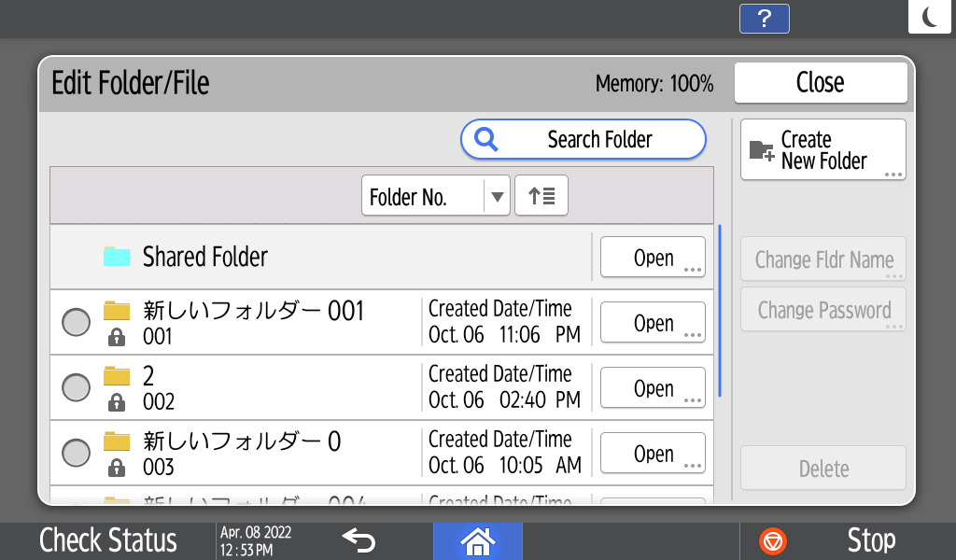The width and height of the screenshot is (956, 560).
Task: Tap the help question mark icon
Action: [x=764, y=19]
